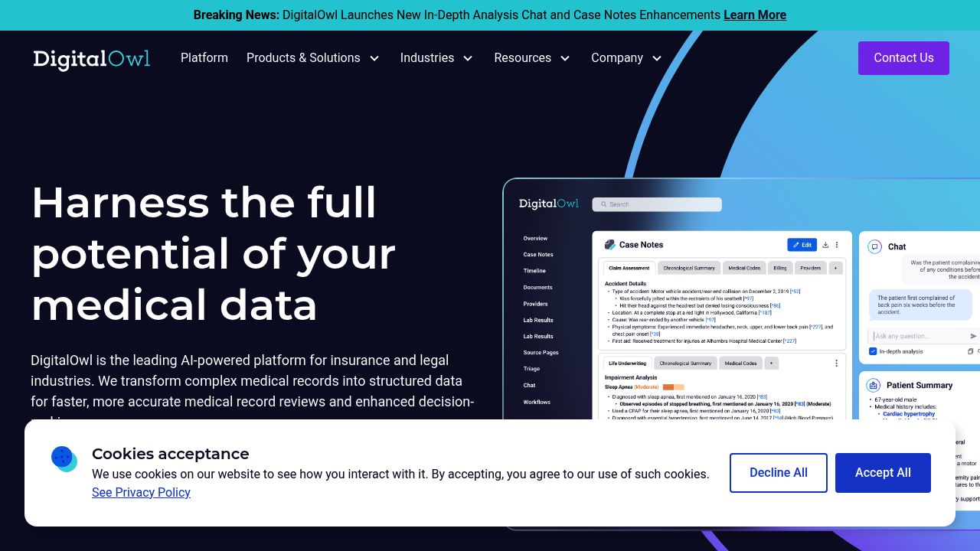Open Chronological Summary tab beside Life Underwriting
The width and height of the screenshot is (980, 551).
coord(685,364)
